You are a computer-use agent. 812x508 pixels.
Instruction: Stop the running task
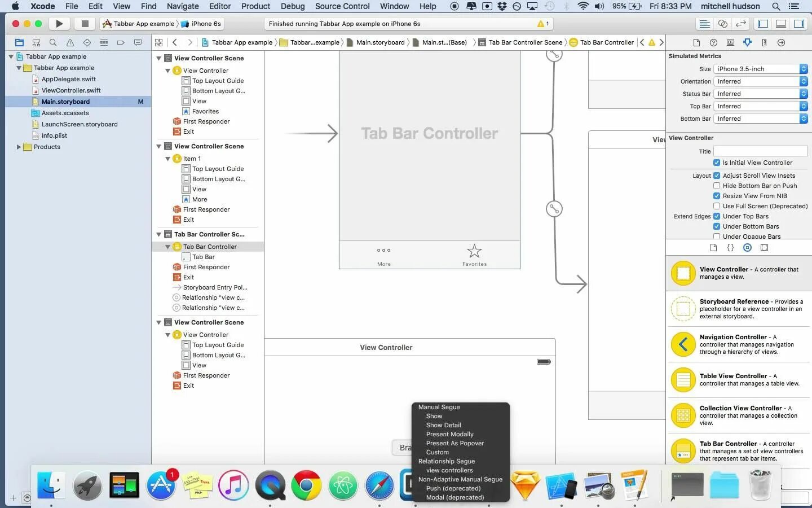point(85,24)
